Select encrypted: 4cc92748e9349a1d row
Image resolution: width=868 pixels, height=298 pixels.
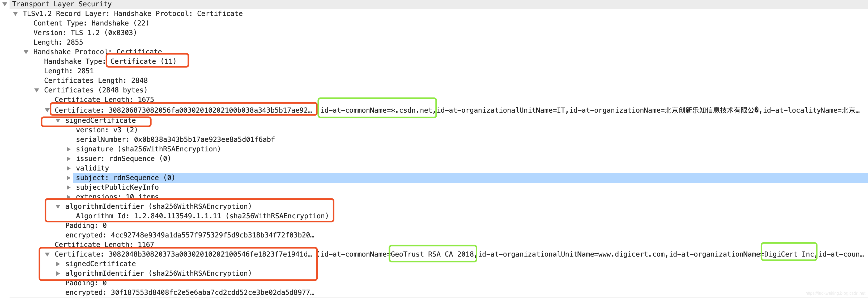[190, 235]
